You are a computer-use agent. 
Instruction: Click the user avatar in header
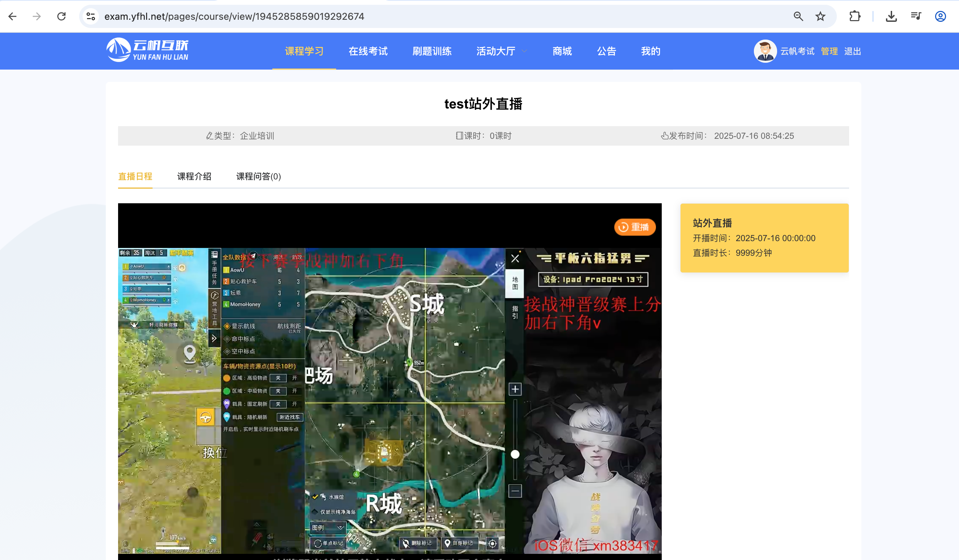point(765,51)
